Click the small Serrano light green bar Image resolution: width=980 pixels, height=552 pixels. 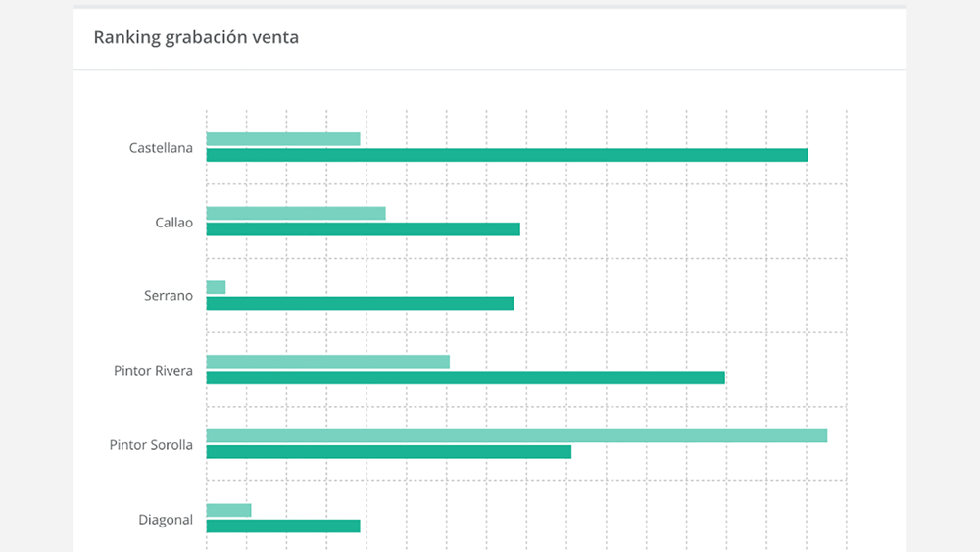point(216,287)
